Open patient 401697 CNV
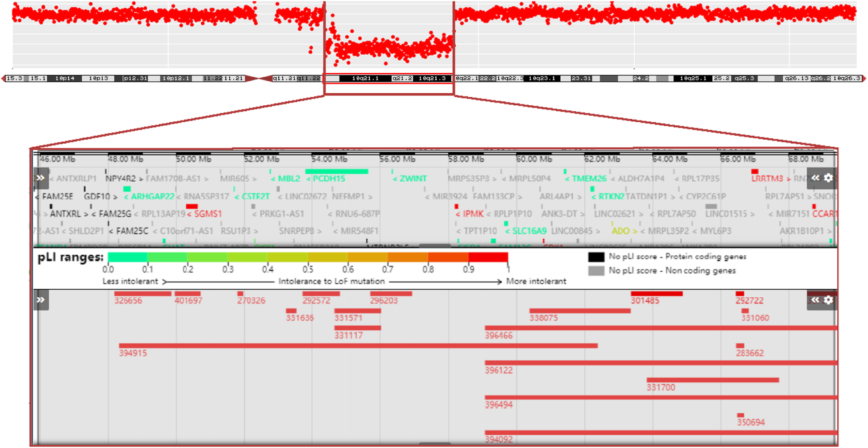Viewport: 868px width, 448px height. [187, 294]
